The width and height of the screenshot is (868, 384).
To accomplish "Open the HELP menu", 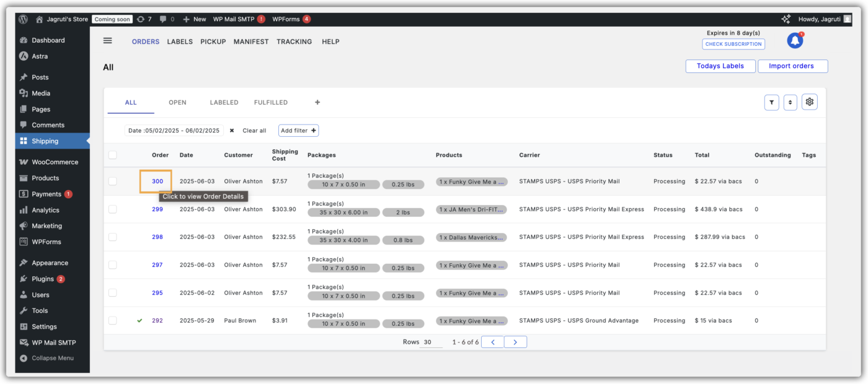I will (330, 41).
